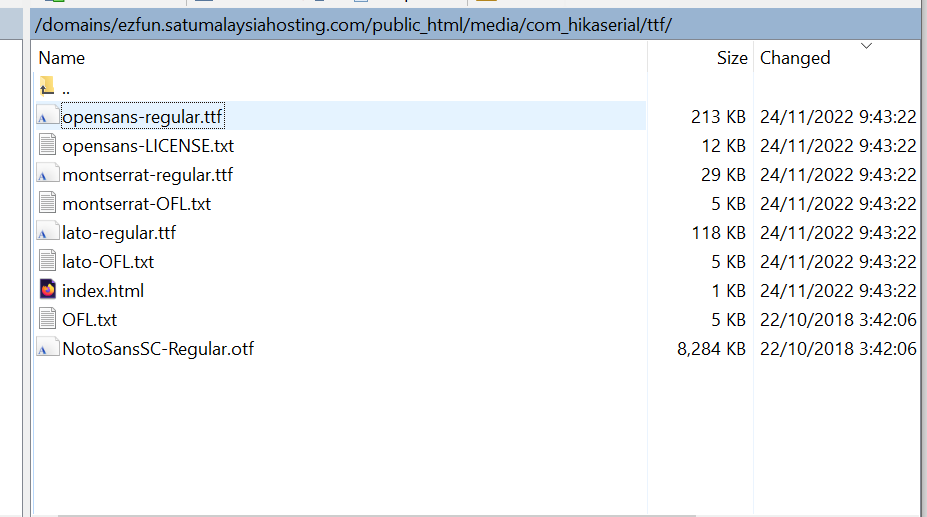The width and height of the screenshot is (927, 517).
Task: Sort files by the Changed column header
Action: tap(795, 58)
